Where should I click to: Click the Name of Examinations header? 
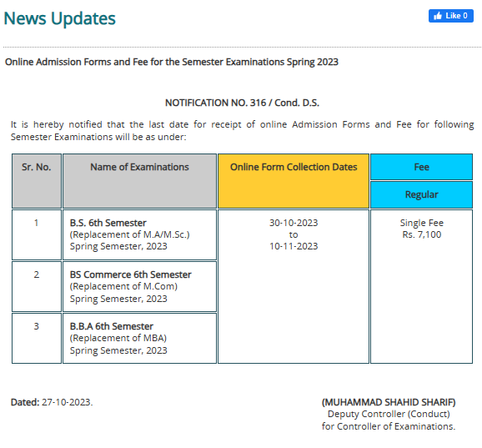pyautogui.click(x=139, y=181)
